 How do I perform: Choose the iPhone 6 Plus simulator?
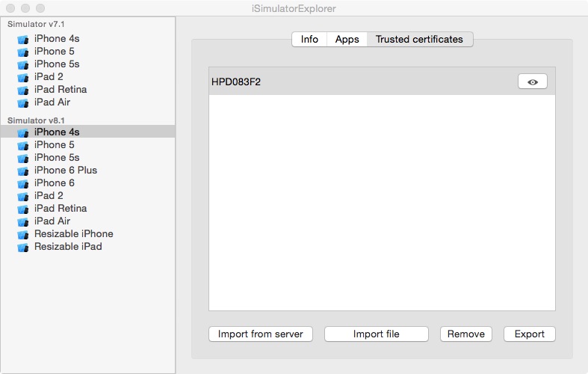pos(87,171)
